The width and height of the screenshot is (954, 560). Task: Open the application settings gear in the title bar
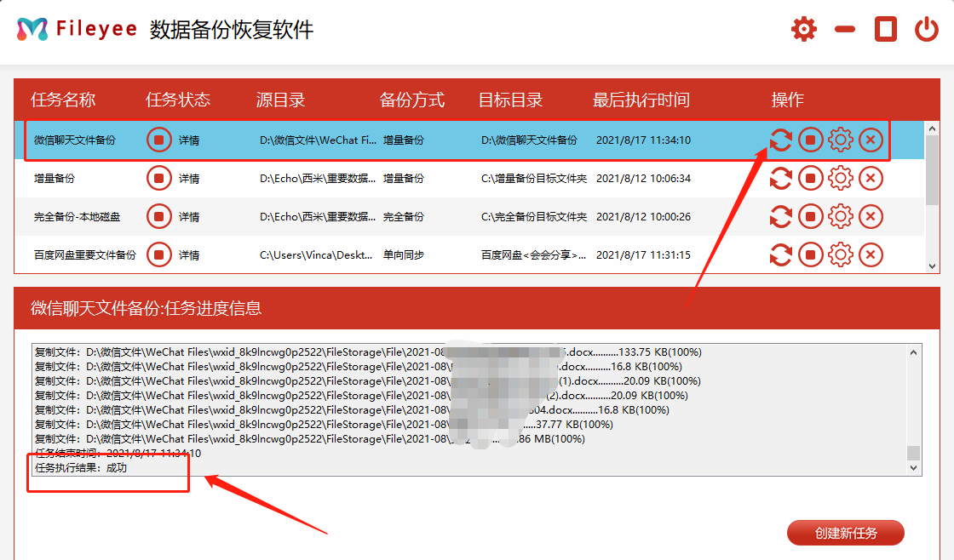point(803,28)
